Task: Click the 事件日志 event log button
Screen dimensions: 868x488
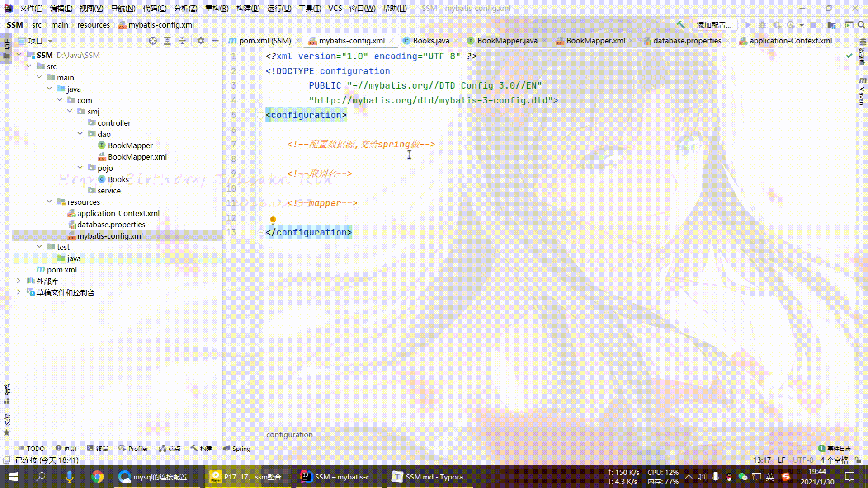Action: [835, 448]
